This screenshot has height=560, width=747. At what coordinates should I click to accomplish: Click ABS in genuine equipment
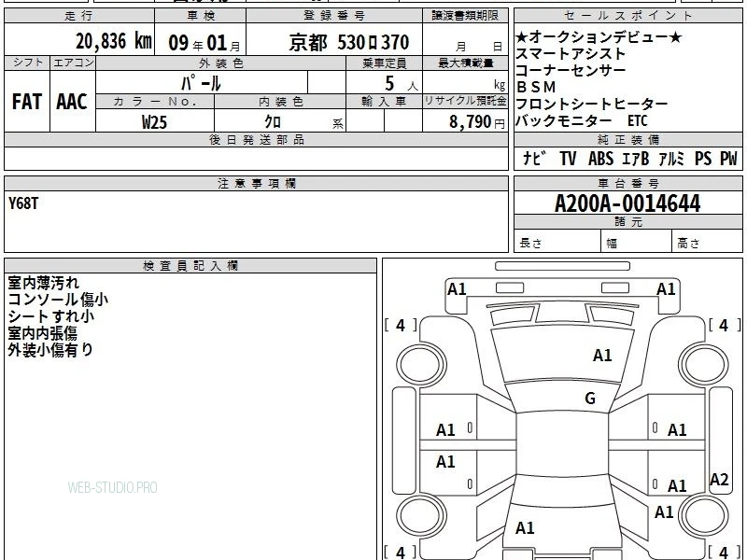[x=600, y=158]
